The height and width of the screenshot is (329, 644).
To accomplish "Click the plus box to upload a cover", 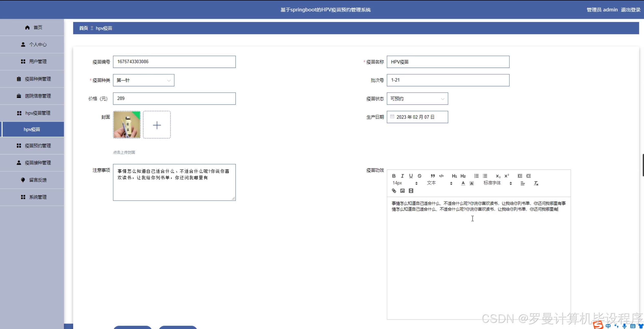I will coord(157,125).
